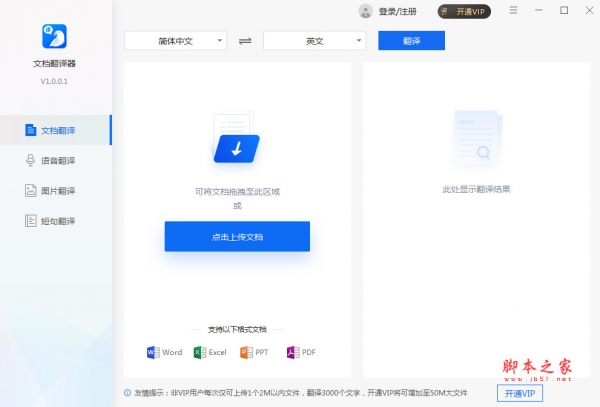Screen dimensions: 600x407
Task: Switch to 语音翻译 voice translation
Action: tap(56, 160)
